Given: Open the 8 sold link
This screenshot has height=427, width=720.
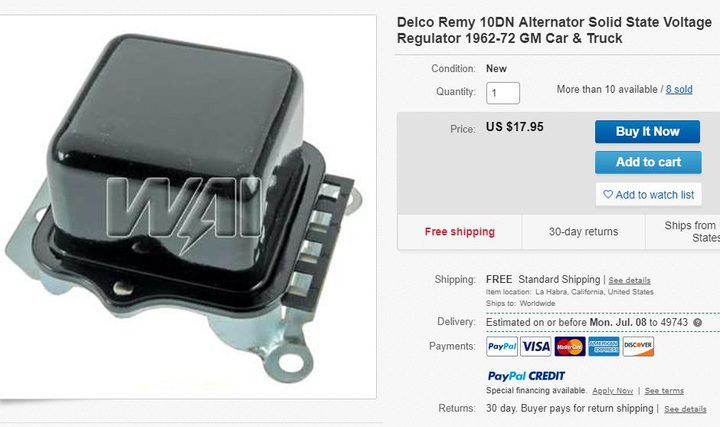Looking at the screenshot, I should click(x=679, y=90).
